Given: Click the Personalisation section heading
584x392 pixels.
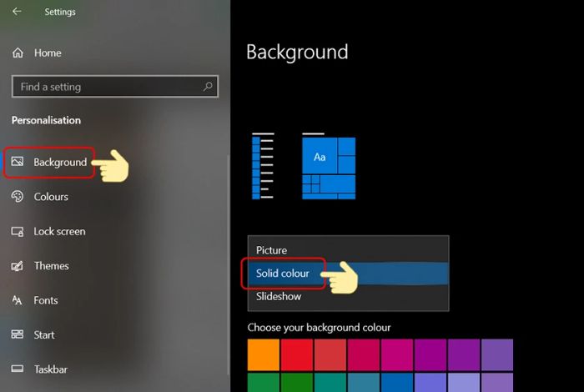Looking at the screenshot, I should [x=46, y=120].
